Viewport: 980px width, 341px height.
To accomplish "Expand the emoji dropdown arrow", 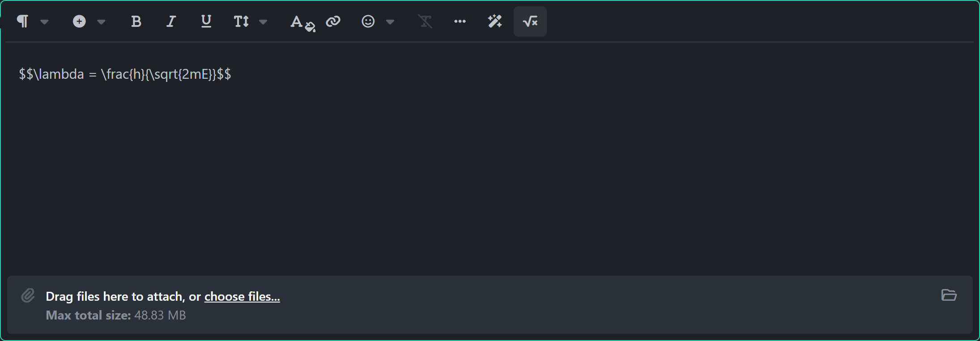I will [390, 21].
